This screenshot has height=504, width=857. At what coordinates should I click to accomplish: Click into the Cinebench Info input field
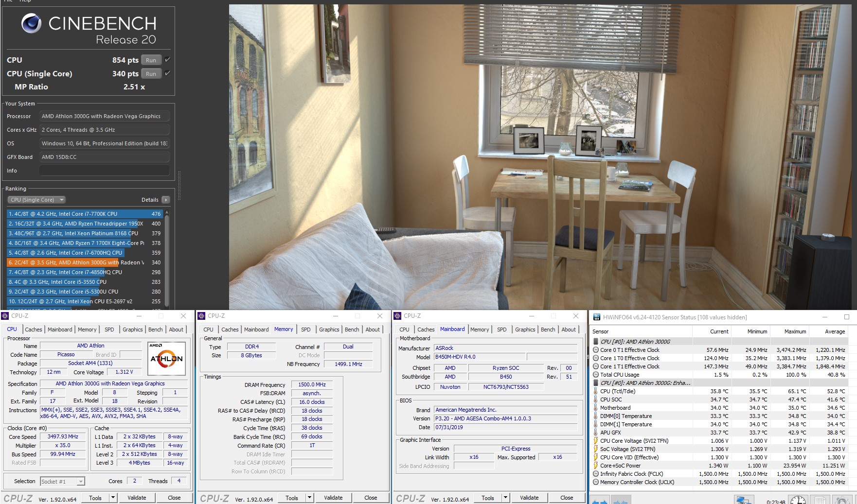tap(105, 171)
